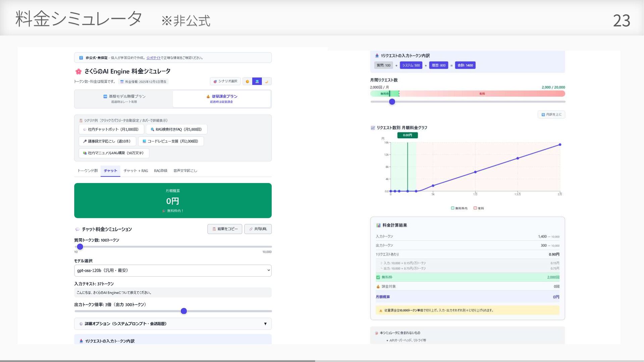Viewport: 644px width, 362px height.
Task: Open the 公式サイト link
Action: [x=153, y=58]
